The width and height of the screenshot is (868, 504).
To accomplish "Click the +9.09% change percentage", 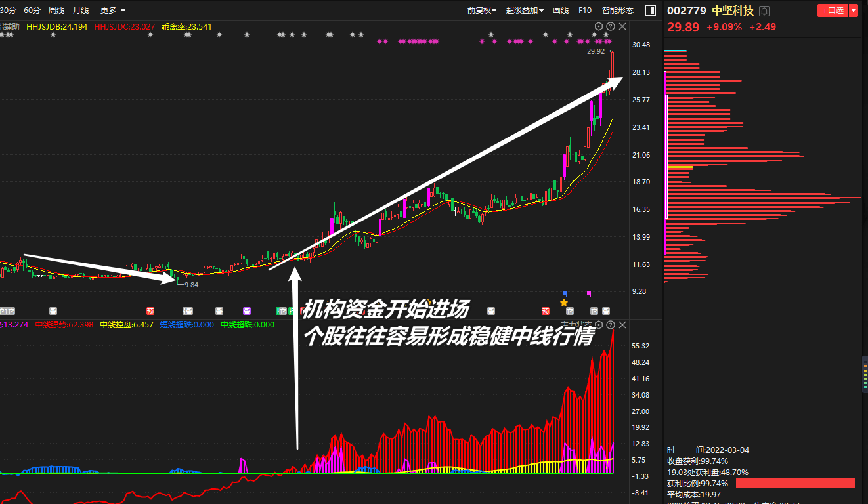I will click(724, 27).
